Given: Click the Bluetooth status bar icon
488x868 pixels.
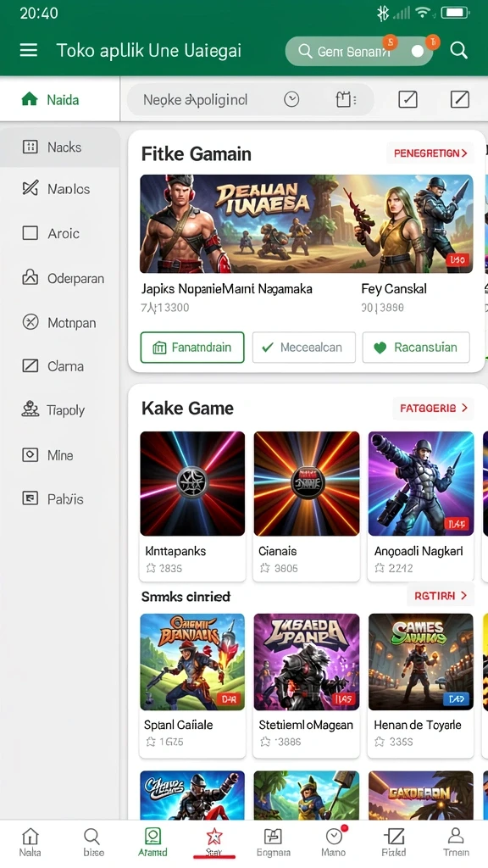Looking at the screenshot, I should 382,14.
